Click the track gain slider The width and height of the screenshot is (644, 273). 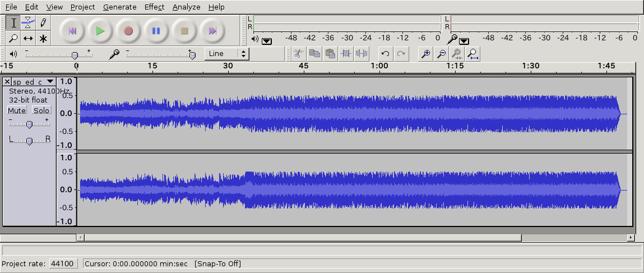point(29,124)
